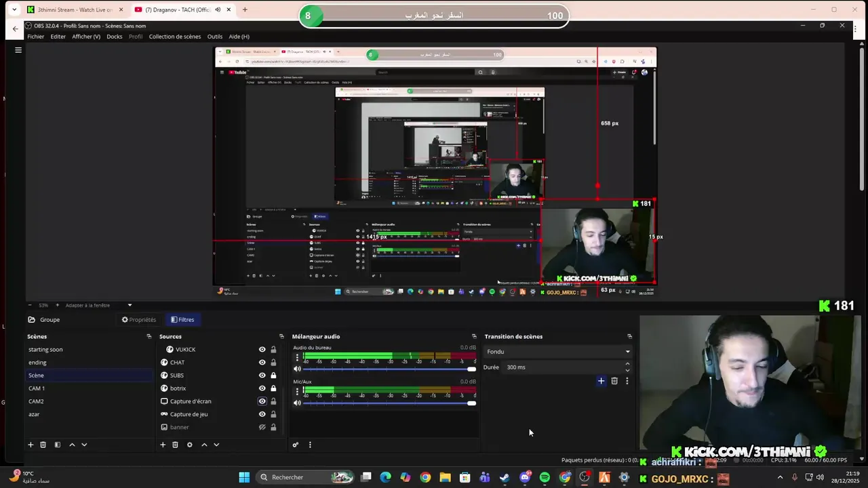This screenshot has height=488, width=868.
Task: Unlock the botrix source
Action: tap(273, 388)
